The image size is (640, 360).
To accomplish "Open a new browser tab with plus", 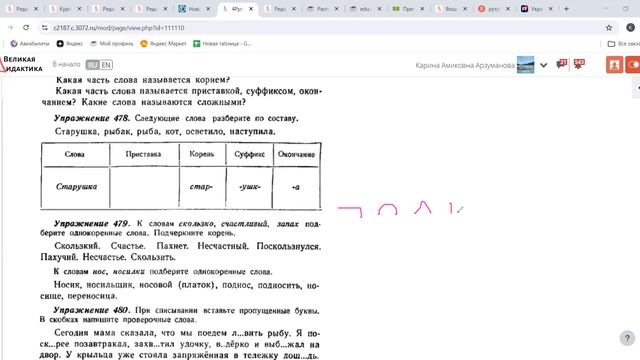I will point(566,9).
